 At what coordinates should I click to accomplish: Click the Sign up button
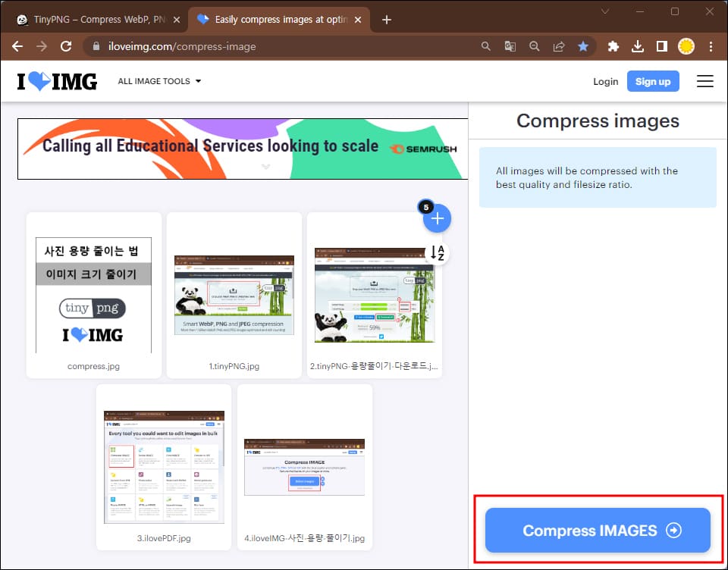coord(653,81)
